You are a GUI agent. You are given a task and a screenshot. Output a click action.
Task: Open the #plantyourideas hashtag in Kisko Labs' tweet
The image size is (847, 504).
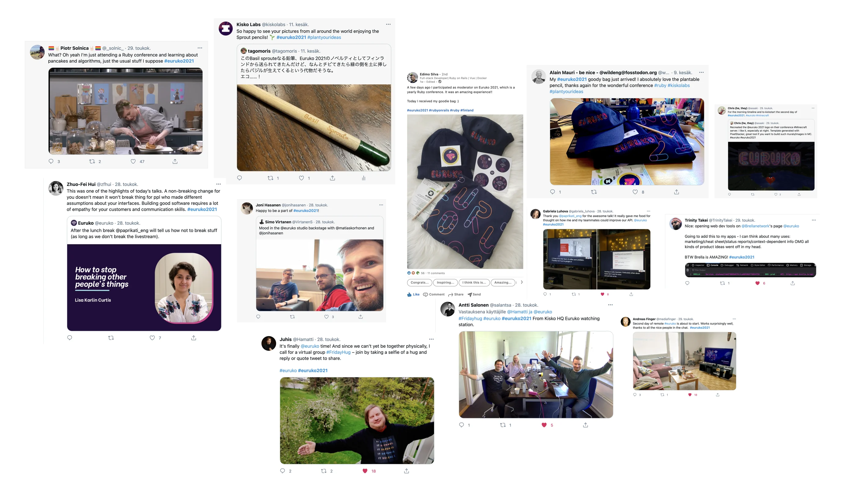pyautogui.click(x=324, y=37)
